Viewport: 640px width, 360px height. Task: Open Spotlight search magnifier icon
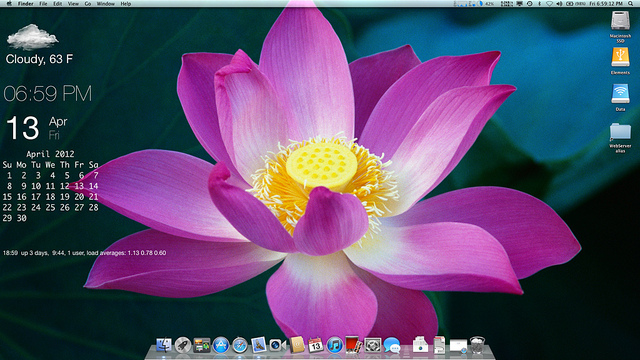(x=631, y=4)
